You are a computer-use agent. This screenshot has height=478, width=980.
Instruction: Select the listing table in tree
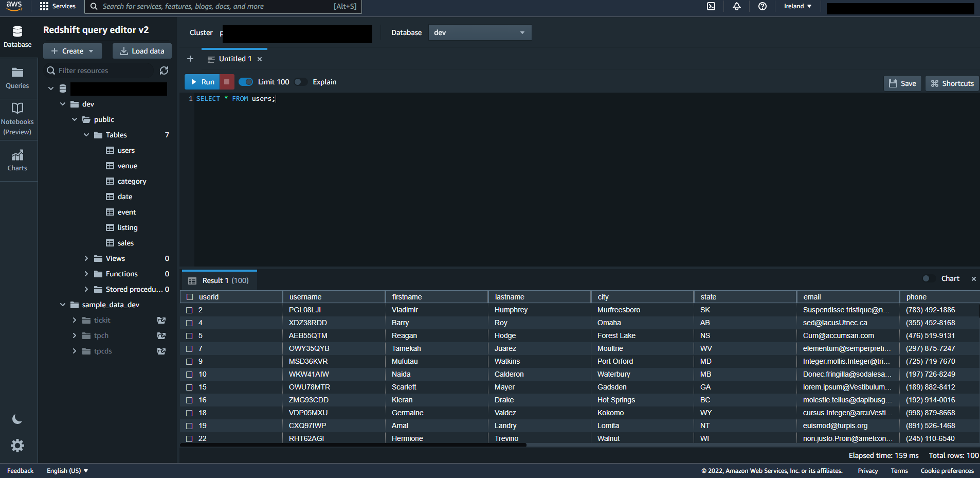127,227
